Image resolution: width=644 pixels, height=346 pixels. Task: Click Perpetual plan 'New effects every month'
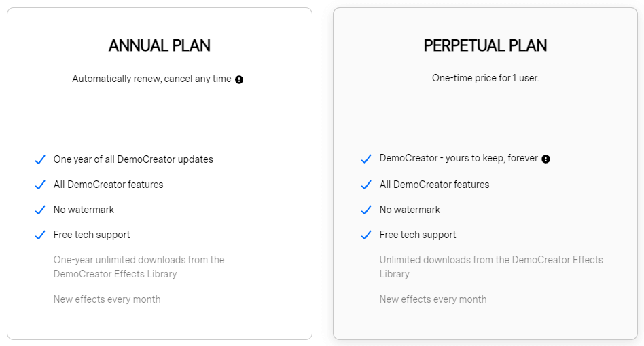[x=433, y=299]
